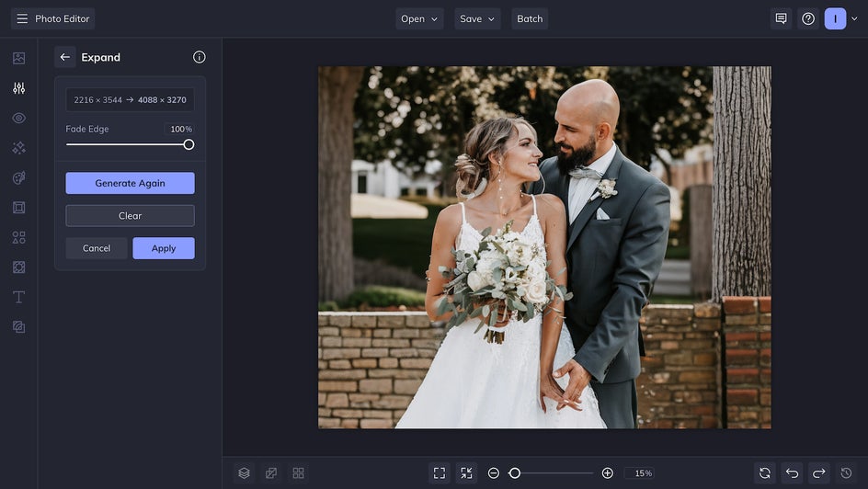This screenshot has width=868, height=489.
Task: Click the Redo arrow icon
Action: point(819,473)
